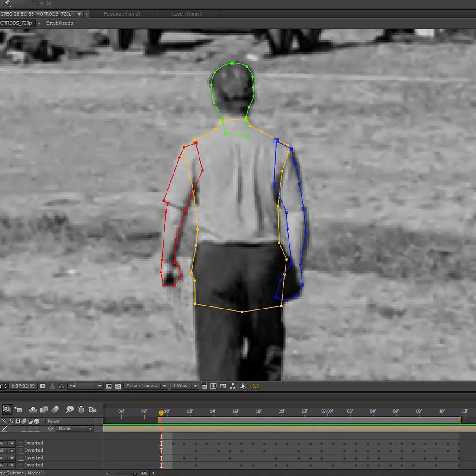Click the reset exposure icon

pyautogui.click(x=243, y=386)
